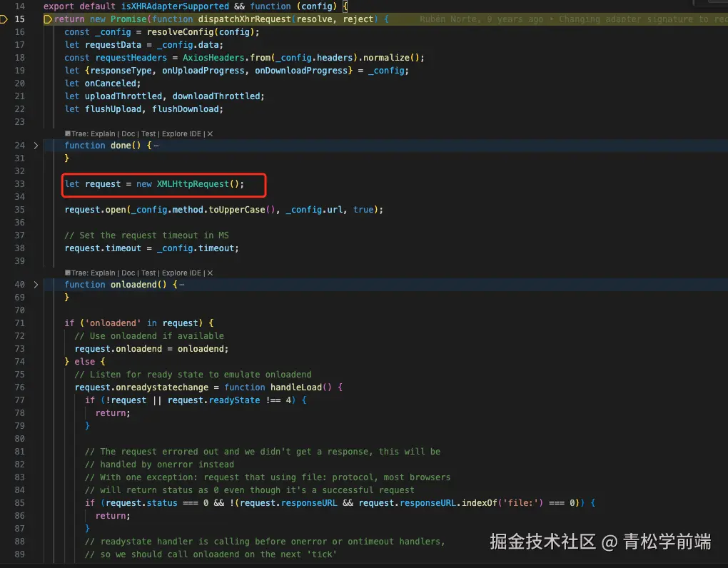Open Explore IDE in the code lens above onloadend()
The height and width of the screenshot is (568, 728).
181,273
